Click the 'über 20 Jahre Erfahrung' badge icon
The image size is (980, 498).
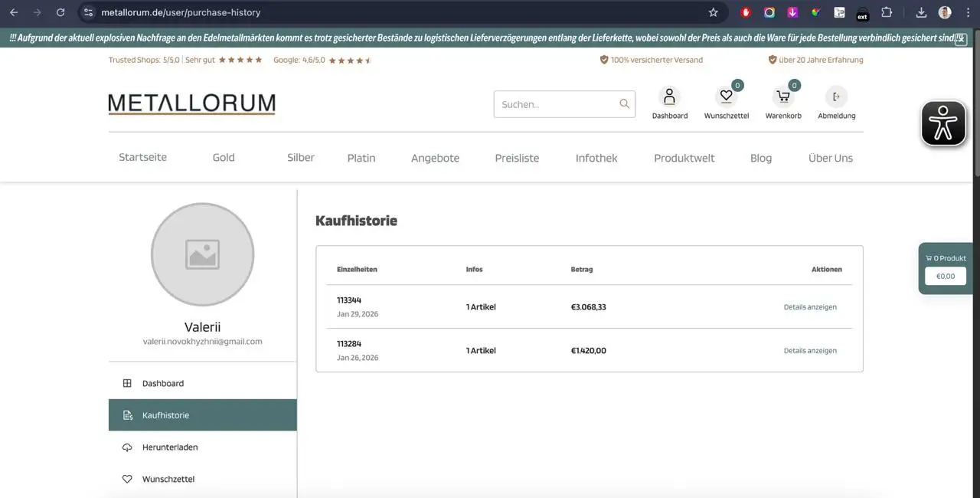click(773, 59)
